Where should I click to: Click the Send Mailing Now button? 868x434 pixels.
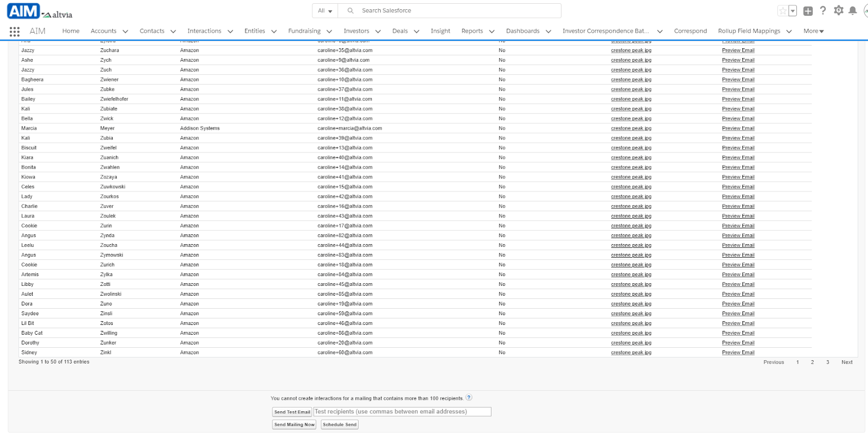(295, 425)
